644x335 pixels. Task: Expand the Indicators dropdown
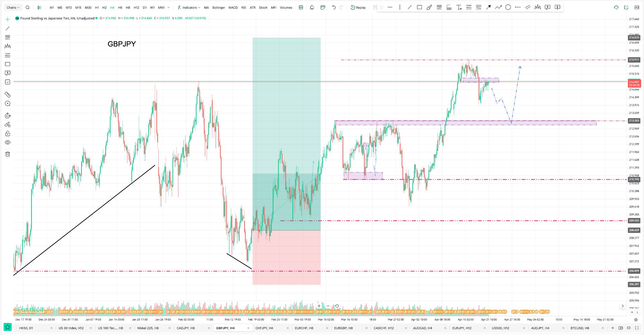(189, 7)
